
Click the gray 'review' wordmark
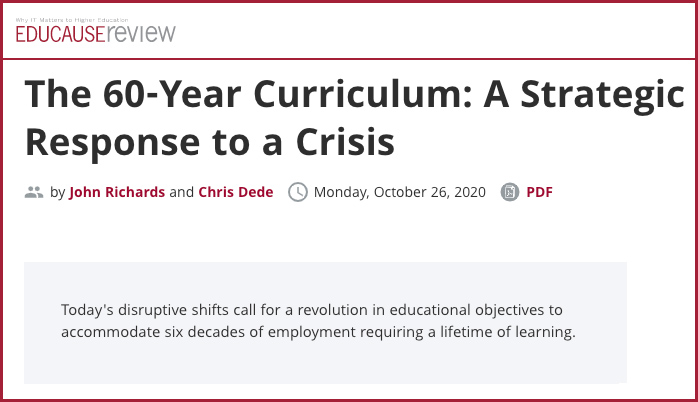click(x=141, y=34)
